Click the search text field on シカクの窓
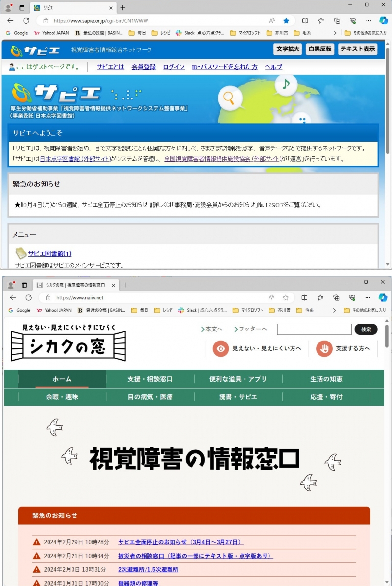Screen dimensions: 392x586 314,329
